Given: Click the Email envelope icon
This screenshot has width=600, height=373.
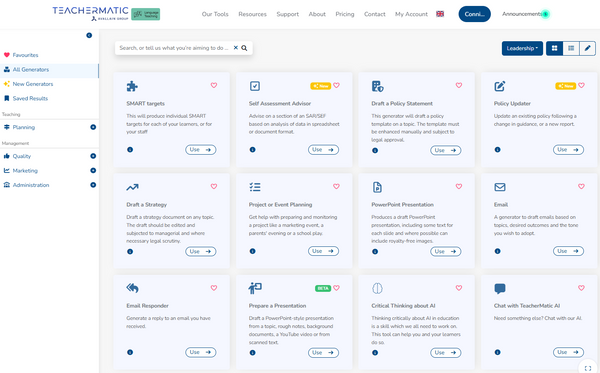Looking at the screenshot, I should point(500,187).
